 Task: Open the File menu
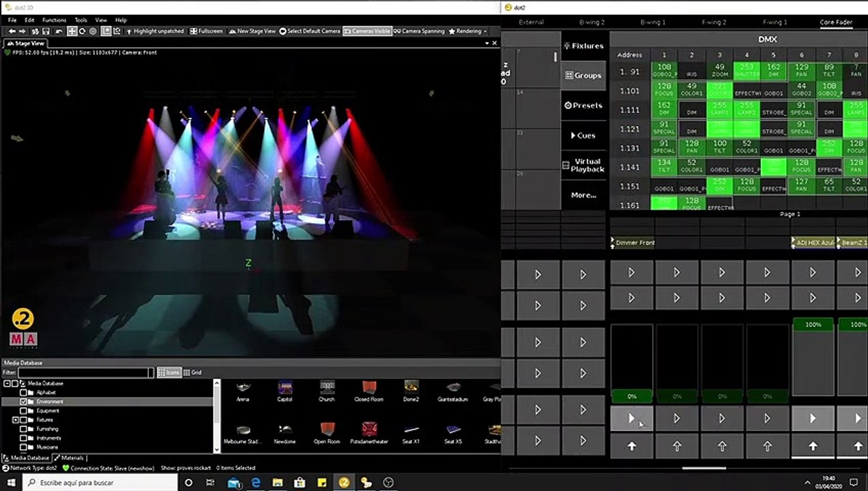click(12, 20)
